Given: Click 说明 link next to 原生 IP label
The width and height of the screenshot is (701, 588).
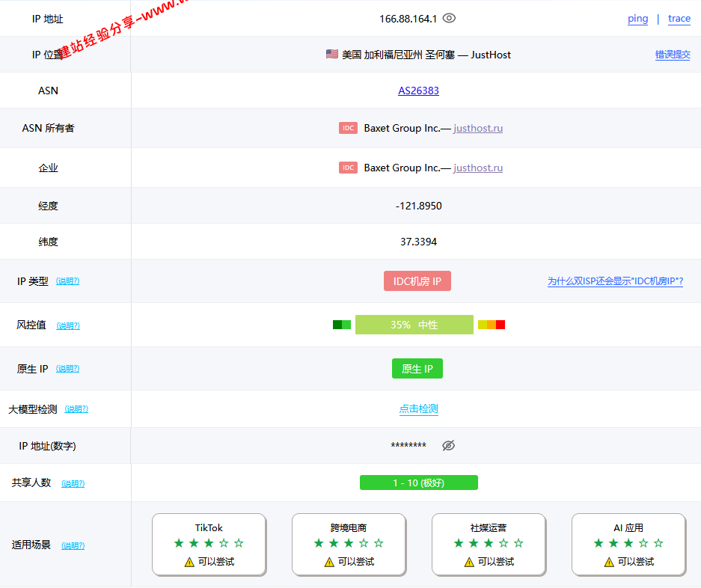Looking at the screenshot, I should coord(67,369).
